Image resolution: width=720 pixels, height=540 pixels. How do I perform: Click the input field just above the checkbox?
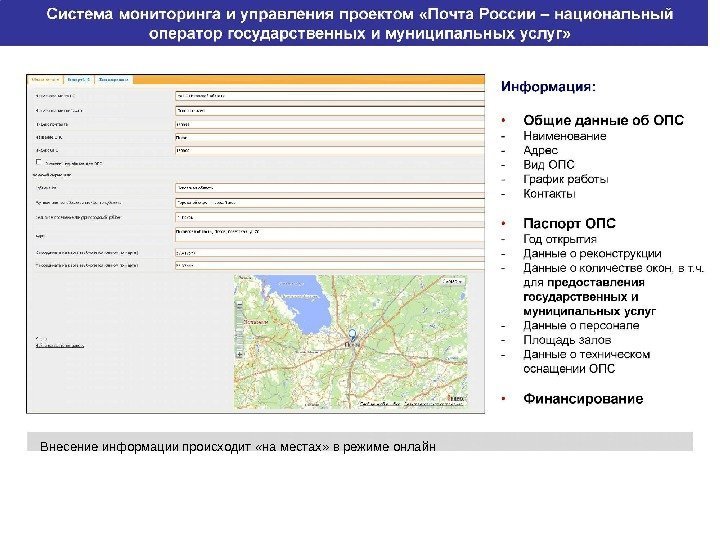(x=330, y=150)
